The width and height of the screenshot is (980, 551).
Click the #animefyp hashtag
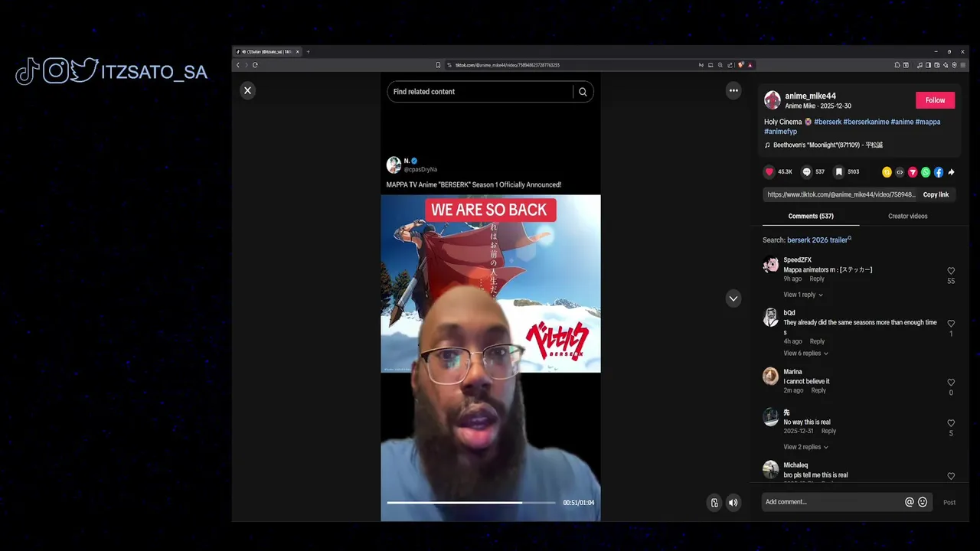pos(780,132)
